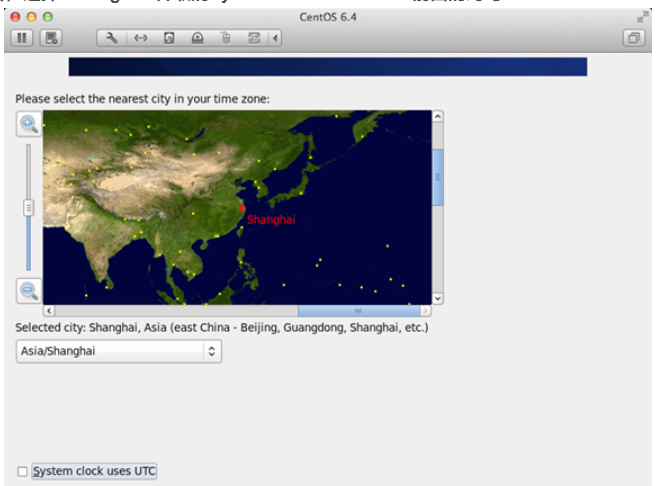
Task: Click the network adapter arrows icon
Action: tap(140, 38)
